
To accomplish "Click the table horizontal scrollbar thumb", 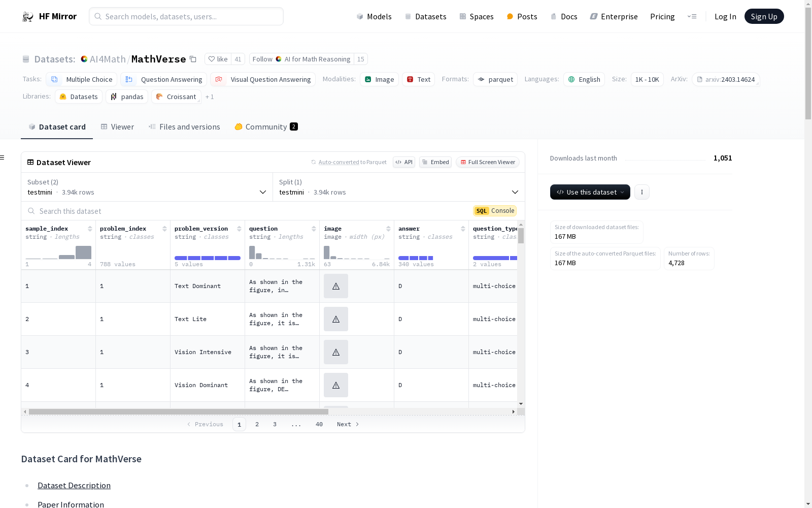I will click(x=179, y=411).
